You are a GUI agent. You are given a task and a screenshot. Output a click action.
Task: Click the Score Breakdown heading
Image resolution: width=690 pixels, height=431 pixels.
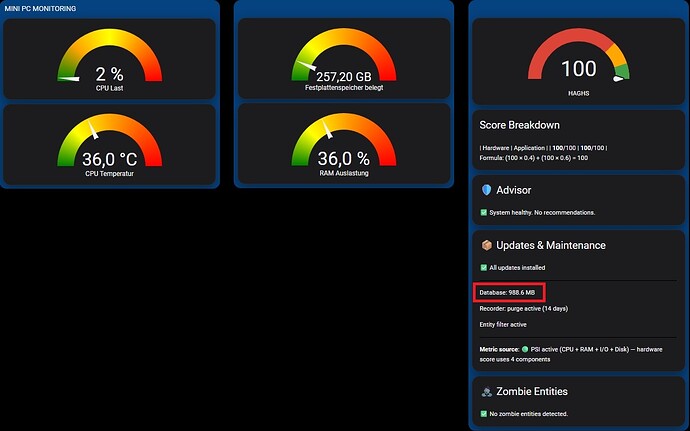(520, 125)
